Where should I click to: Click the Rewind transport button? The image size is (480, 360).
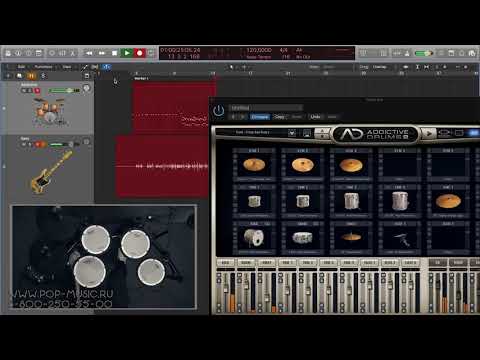[x=89, y=53]
